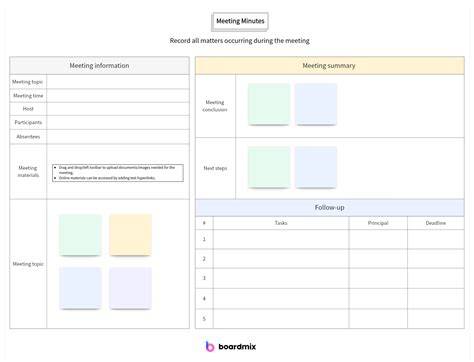Click the Meeting topic input row
This screenshot has width=474, height=362.
point(118,82)
